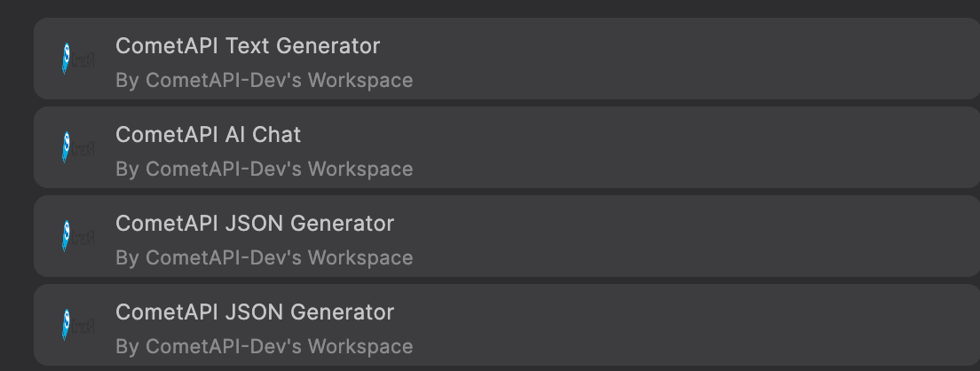
Task: Click the workspace byline under CometAPI AI Chat
Action: click(265, 169)
